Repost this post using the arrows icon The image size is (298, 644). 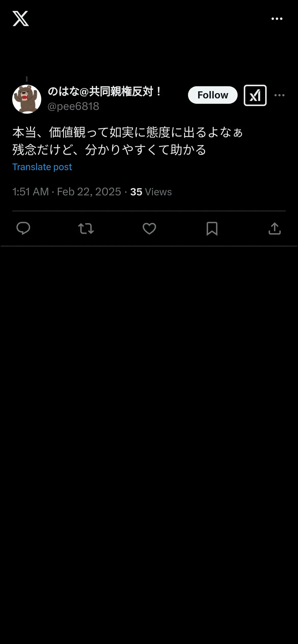(x=86, y=228)
